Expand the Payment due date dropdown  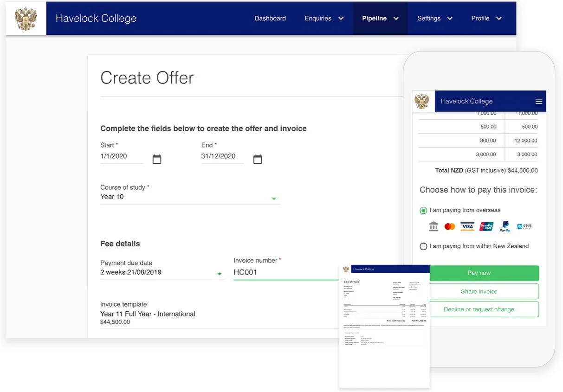pos(220,274)
